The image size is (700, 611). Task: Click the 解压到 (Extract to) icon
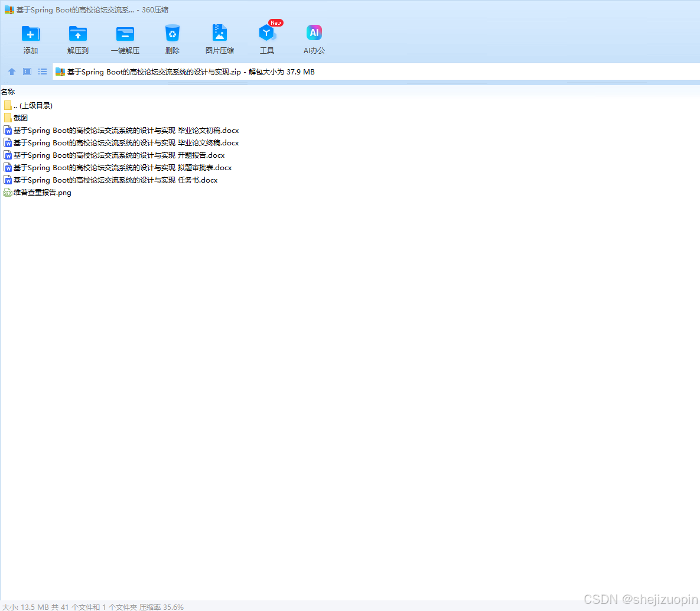pyautogui.click(x=77, y=34)
